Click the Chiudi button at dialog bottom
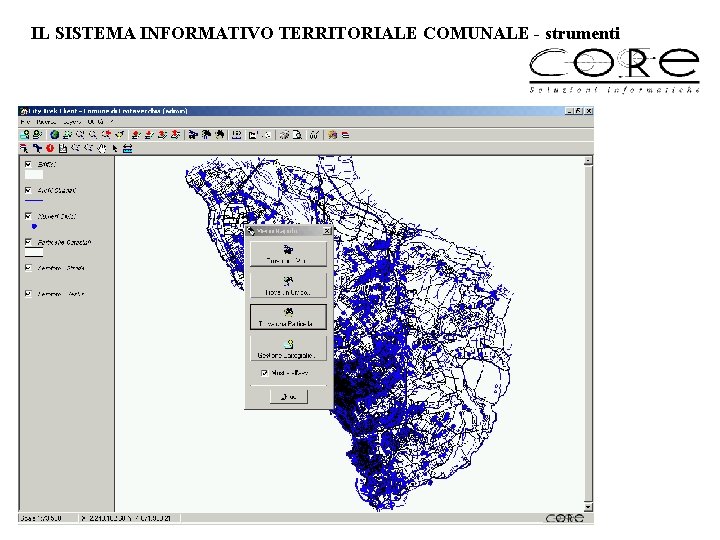720x540 pixels. coord(288,396)
